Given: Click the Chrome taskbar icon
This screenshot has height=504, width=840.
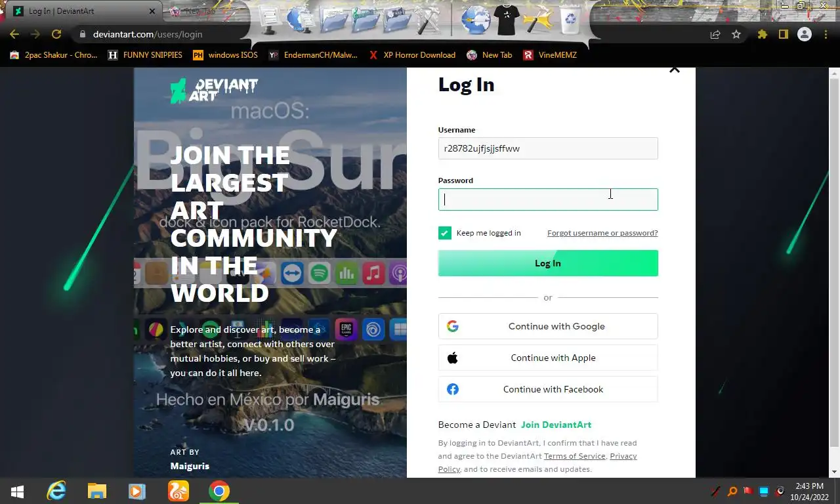Looking at the screenshot, I should pyautogui.click(x=219, y=491).
